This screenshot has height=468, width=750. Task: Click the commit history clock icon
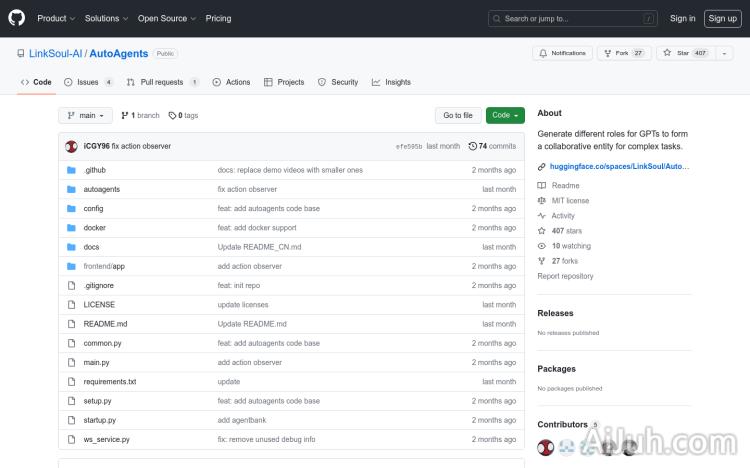tap(472, 146)
